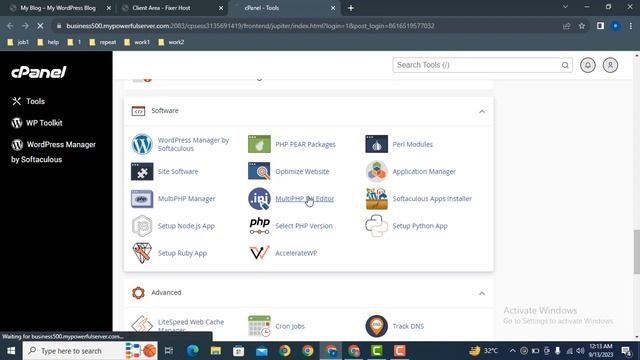
Task: Click the Track DNS icon
Action: pyautogui.click(x=376, y=326)
